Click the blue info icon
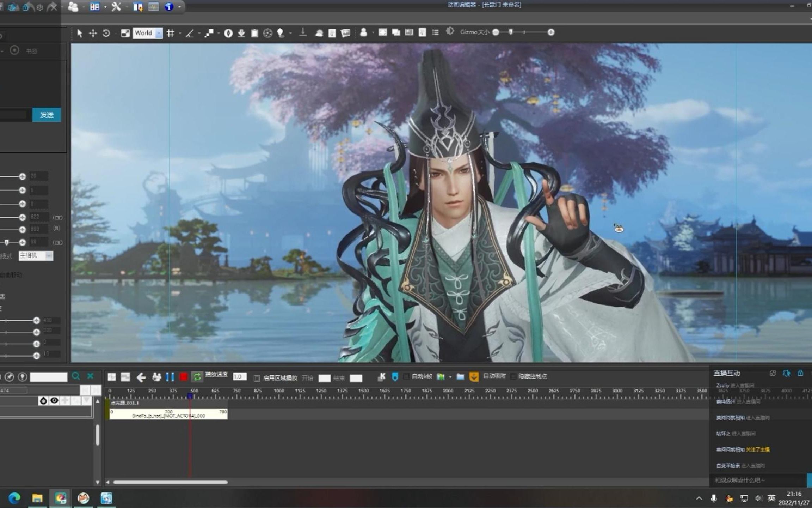 (169, 6)
